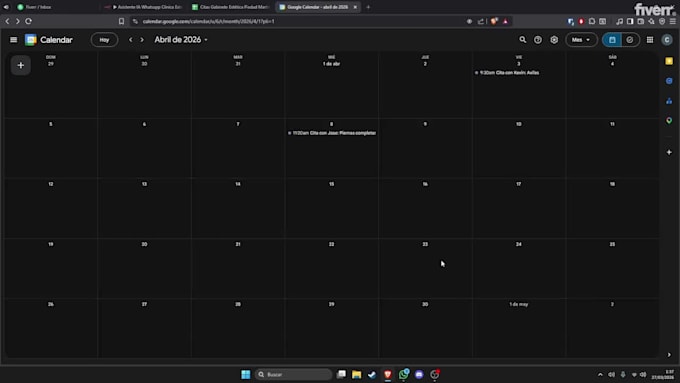Viewport: 680px width, 383px height.
Task: Click the address bar URL
Action: pos(209,21)
